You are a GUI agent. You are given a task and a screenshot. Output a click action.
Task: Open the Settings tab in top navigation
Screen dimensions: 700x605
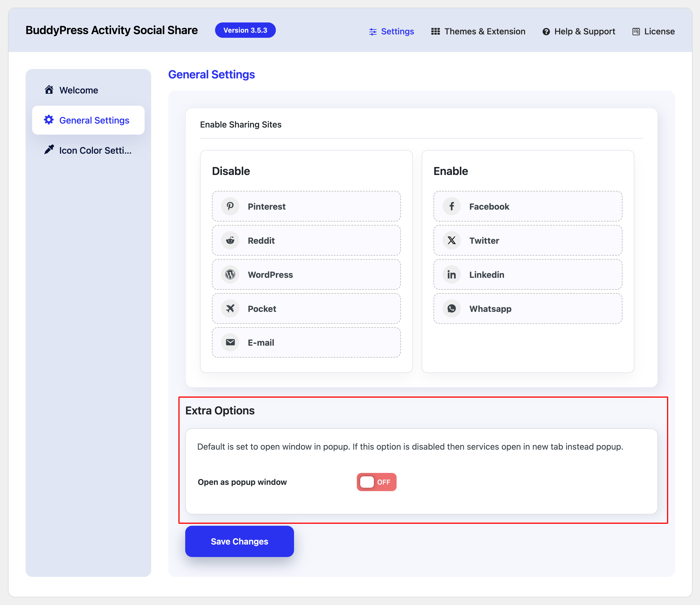point(391,31)
